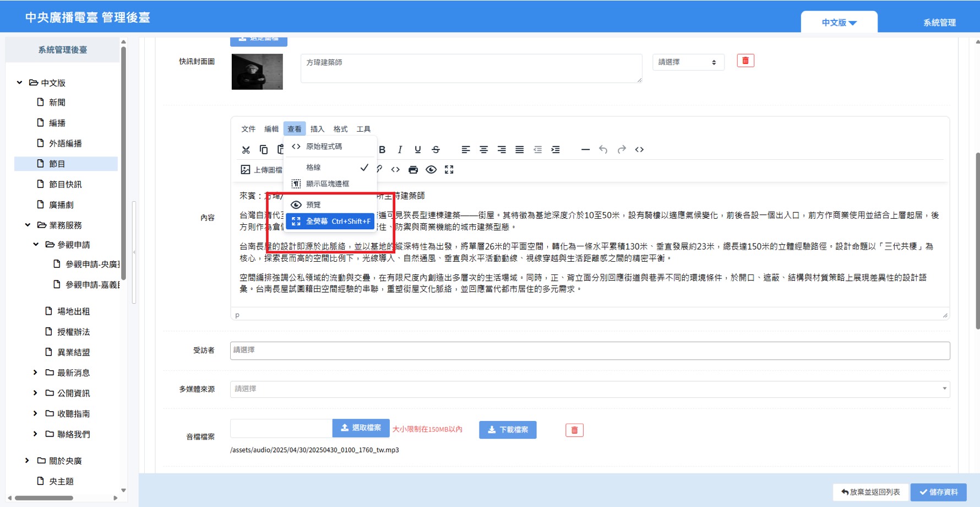Click the fullscreen icon in second toolbar row
The image size is (980, 507).
[449, 170]
